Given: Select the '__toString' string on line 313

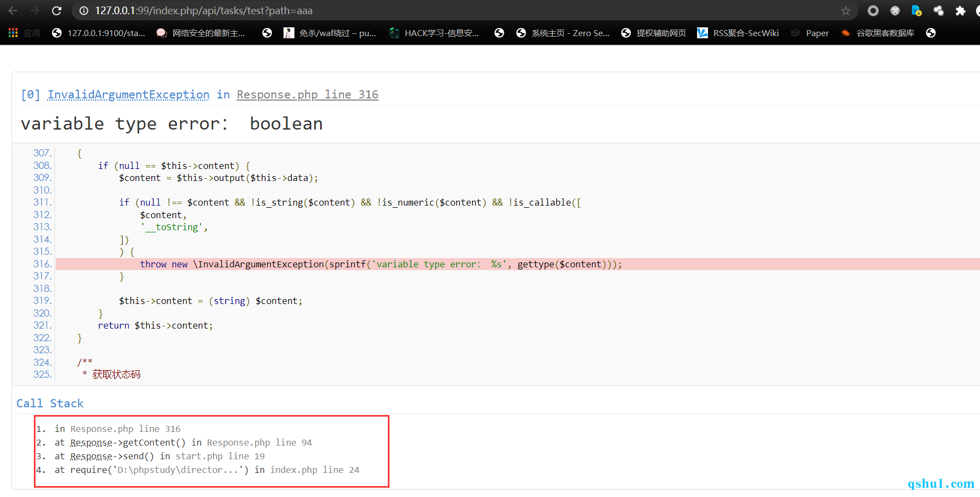Looking at the screenshot, I should (172, 227).
